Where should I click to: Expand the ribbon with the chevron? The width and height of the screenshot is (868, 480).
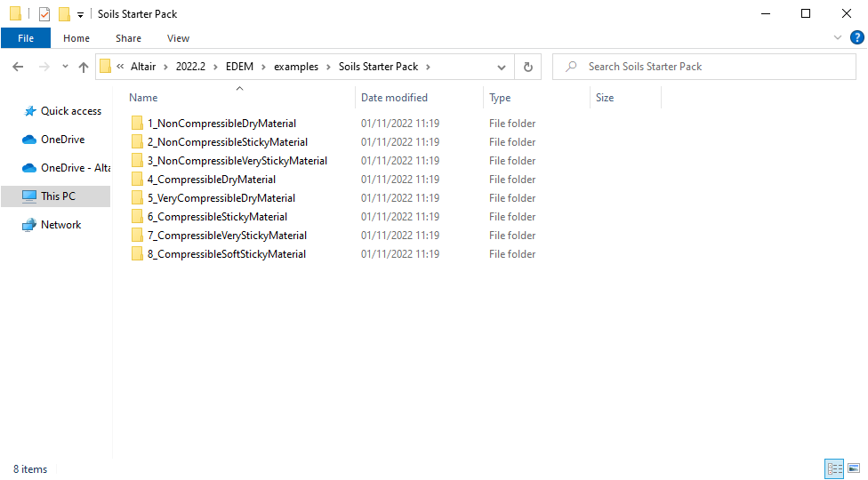[x=838, y=37]
